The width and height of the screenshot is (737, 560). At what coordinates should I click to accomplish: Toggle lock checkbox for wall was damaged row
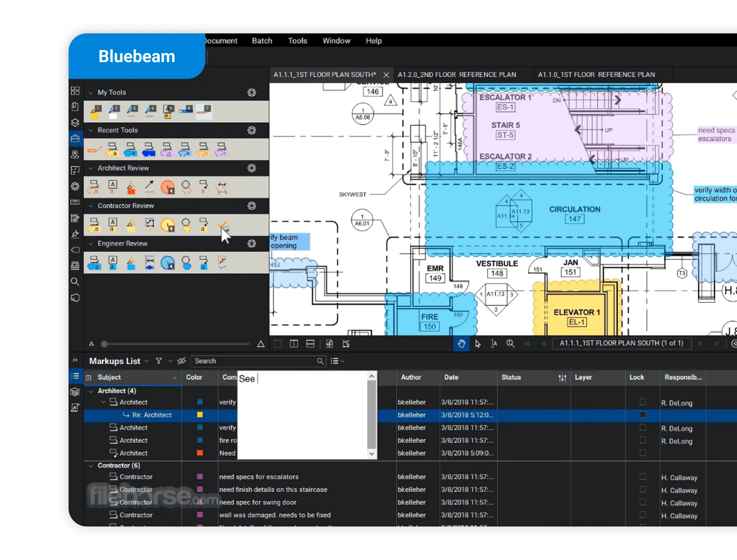643,515
